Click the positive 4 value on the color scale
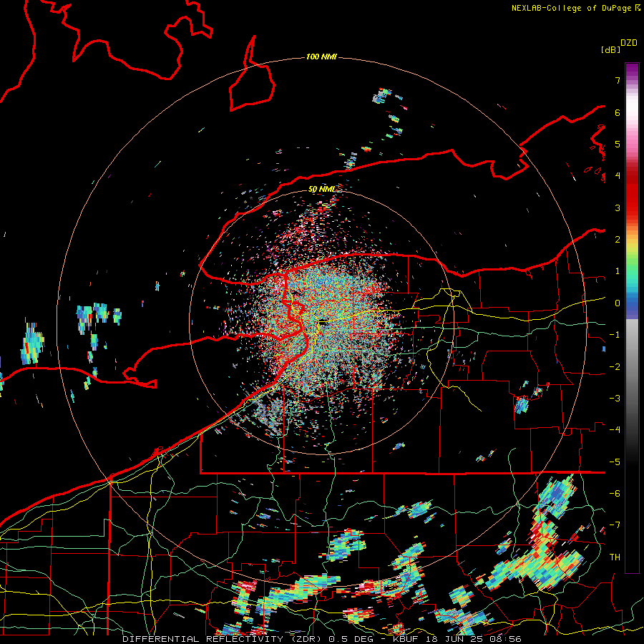Viewport: 644px width, 644px height. point(618,176)
